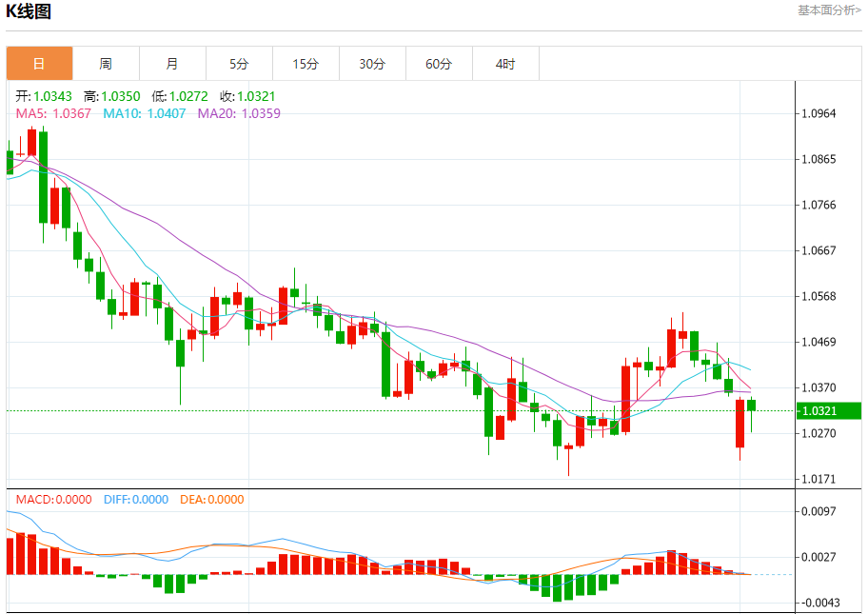This screenshot has height=614, width=868.
Task: Click the 1.0964 price axis label
Action: [819, 113]
